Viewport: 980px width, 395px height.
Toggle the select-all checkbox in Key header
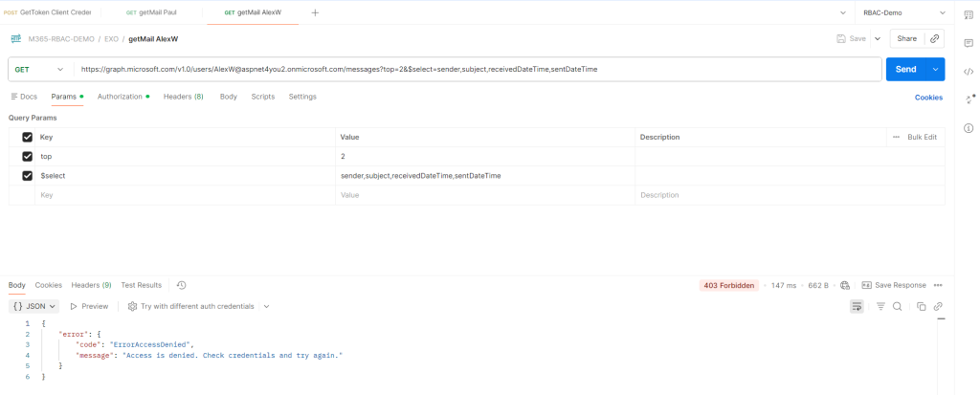click(27, 137)
